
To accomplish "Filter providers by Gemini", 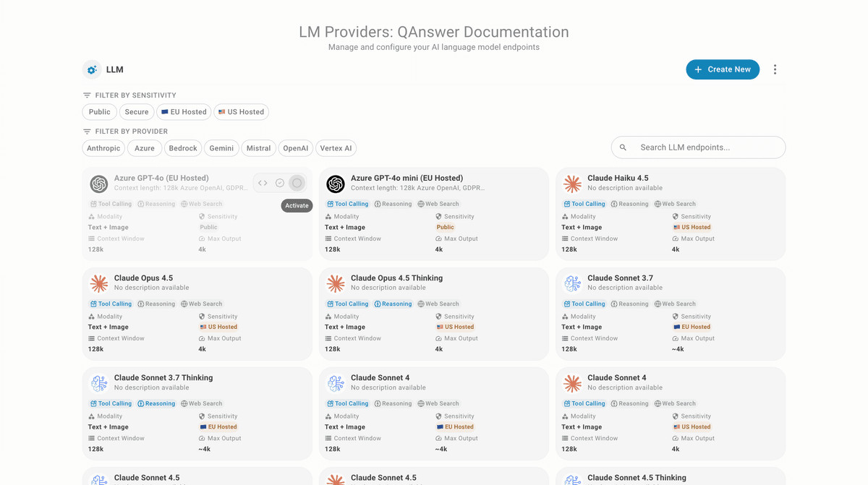I will click(x=221, y=148).
